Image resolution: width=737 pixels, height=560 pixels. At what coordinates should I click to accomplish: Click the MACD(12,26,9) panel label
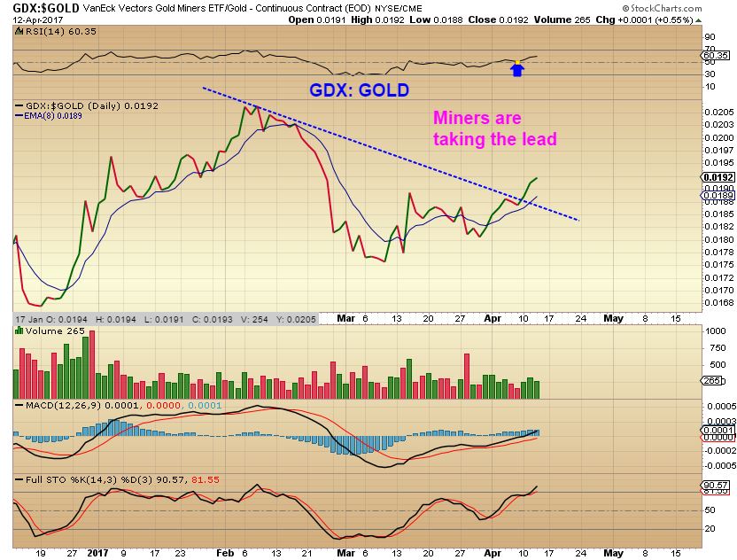[64, 405]
